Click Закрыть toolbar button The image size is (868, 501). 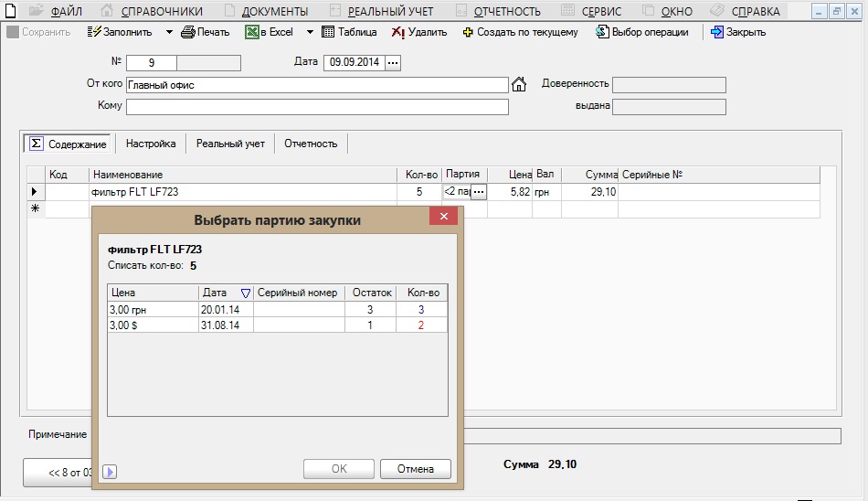coord(738,32)
